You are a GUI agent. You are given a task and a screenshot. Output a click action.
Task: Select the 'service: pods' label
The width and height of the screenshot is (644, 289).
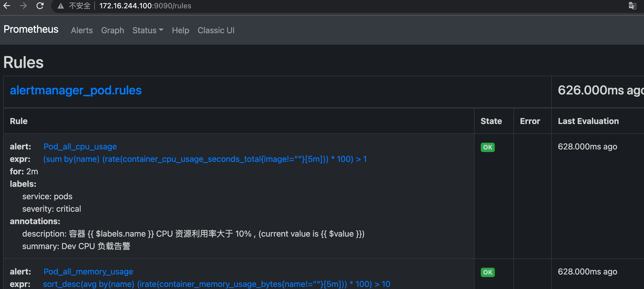[x=47, y=196]
